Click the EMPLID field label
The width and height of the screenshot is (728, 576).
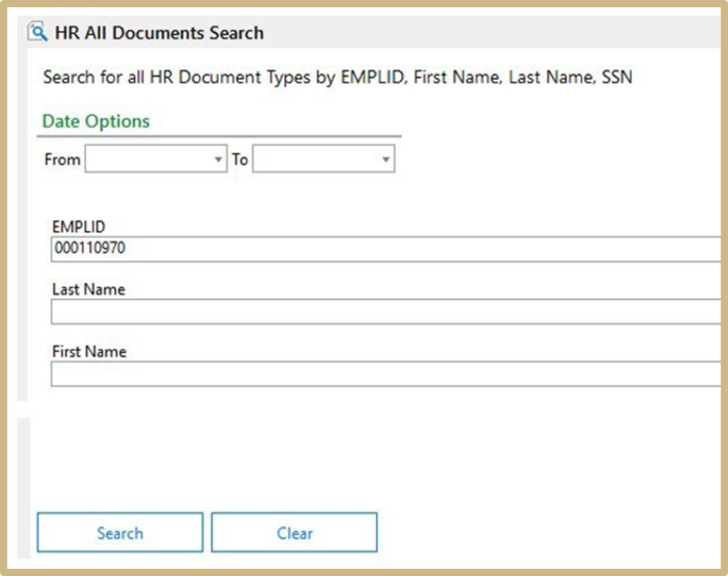pos(78,227)
